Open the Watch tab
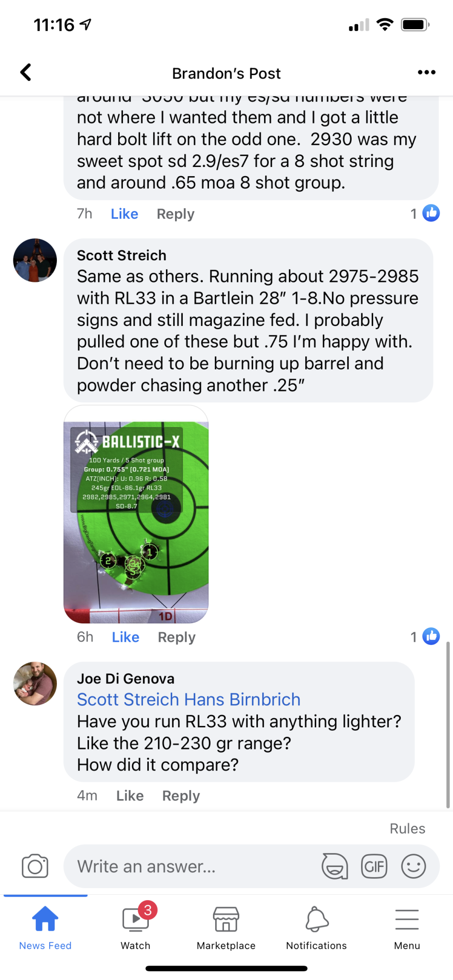The width and height of the screenshot is (453, 980). (136, 928)
